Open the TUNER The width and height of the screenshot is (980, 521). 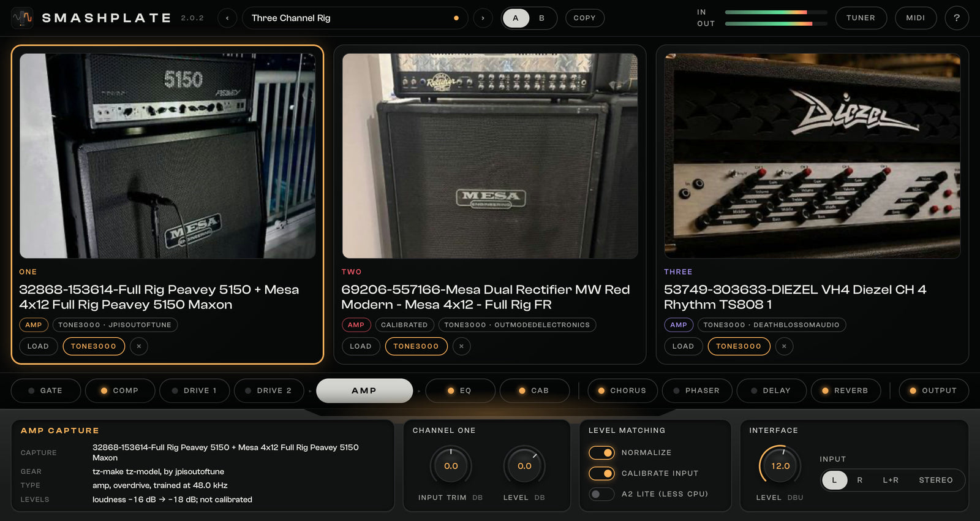[x=861, y=18]
